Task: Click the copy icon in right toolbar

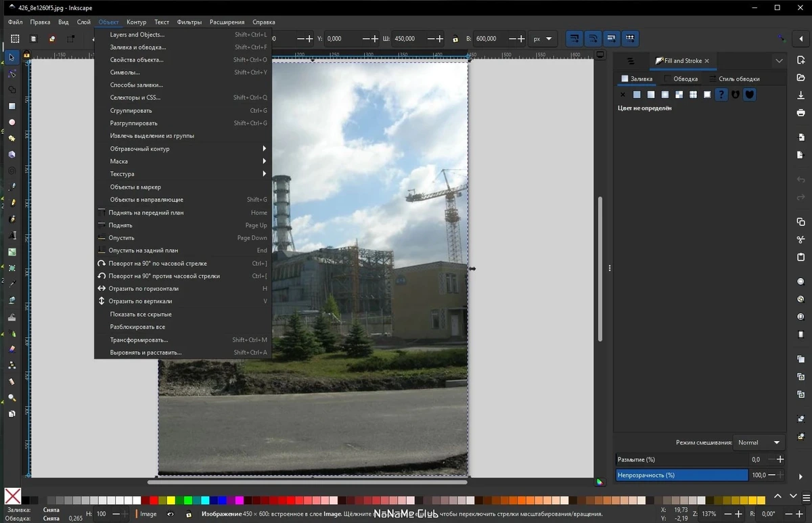Action: [x=801, y=222]
